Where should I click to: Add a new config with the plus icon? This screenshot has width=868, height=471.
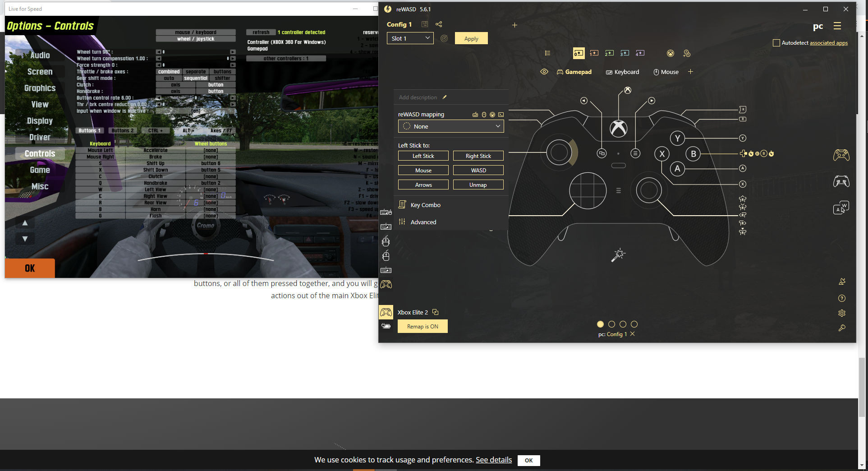click(x=514, y=25)
